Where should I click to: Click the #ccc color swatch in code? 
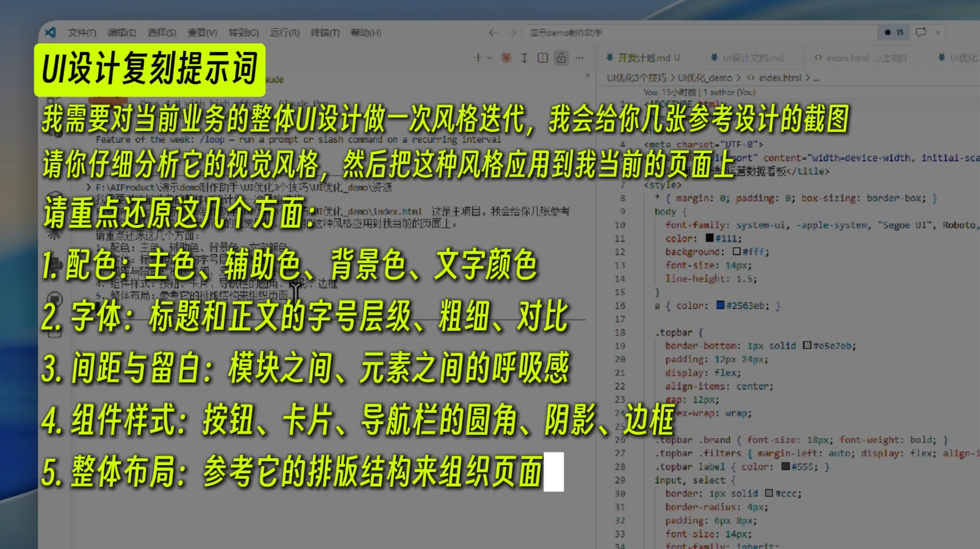point(769,493)
